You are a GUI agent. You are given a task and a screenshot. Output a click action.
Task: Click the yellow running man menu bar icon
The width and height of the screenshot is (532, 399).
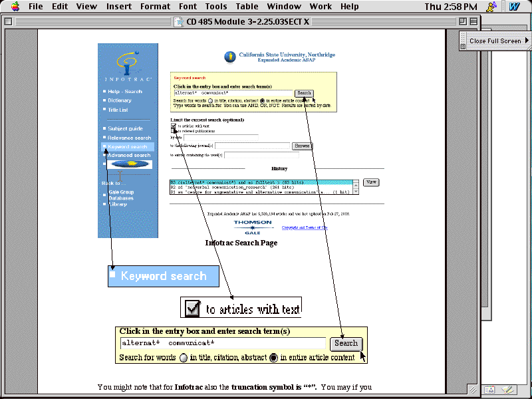click(491, 7)
